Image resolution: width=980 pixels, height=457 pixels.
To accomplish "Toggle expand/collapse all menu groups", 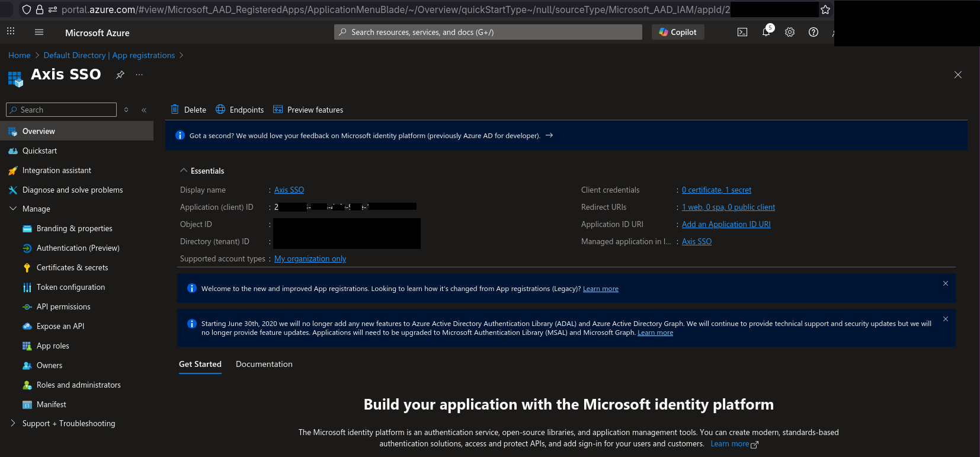I will click(126, 110).
